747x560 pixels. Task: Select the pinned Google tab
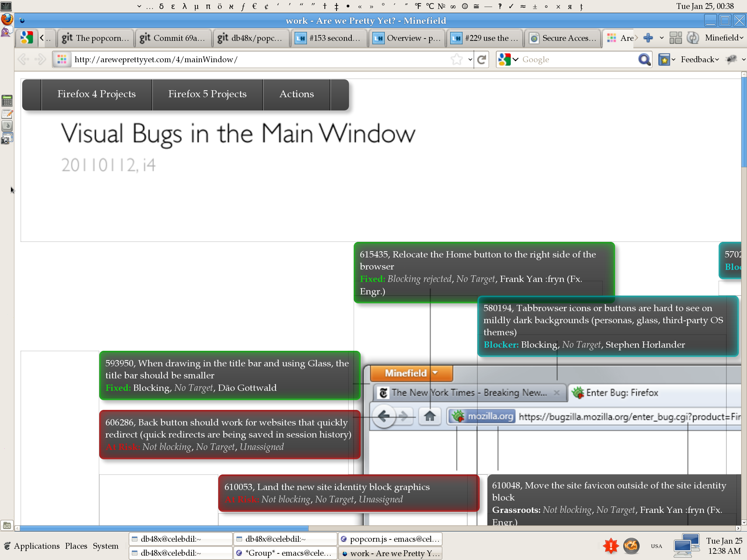point(27,38)
